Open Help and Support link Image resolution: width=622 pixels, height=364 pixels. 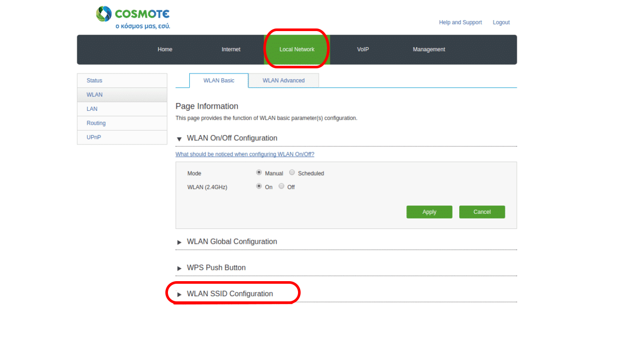[x=460, y=23]
